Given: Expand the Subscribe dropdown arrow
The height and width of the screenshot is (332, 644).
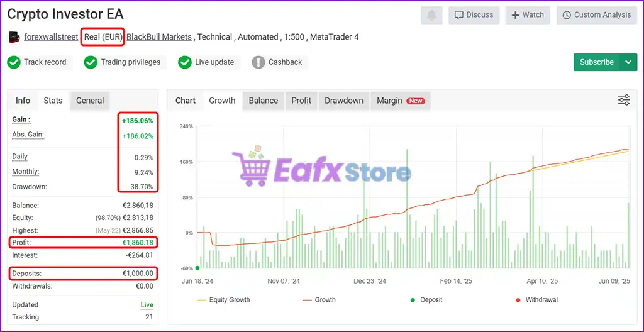Looking at the screenshot, I should (628, 62).
